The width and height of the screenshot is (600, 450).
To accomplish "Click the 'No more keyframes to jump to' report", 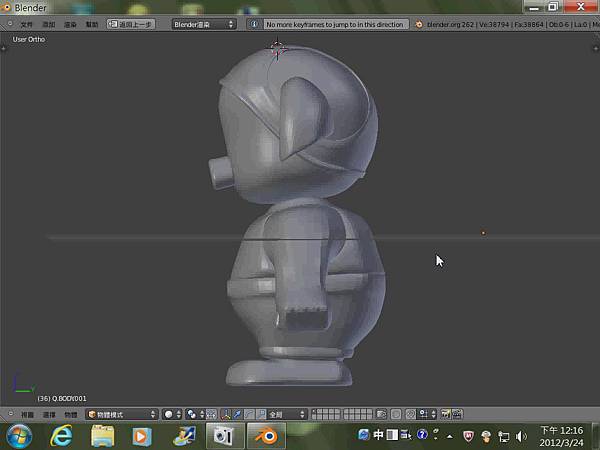I will 335,24.
